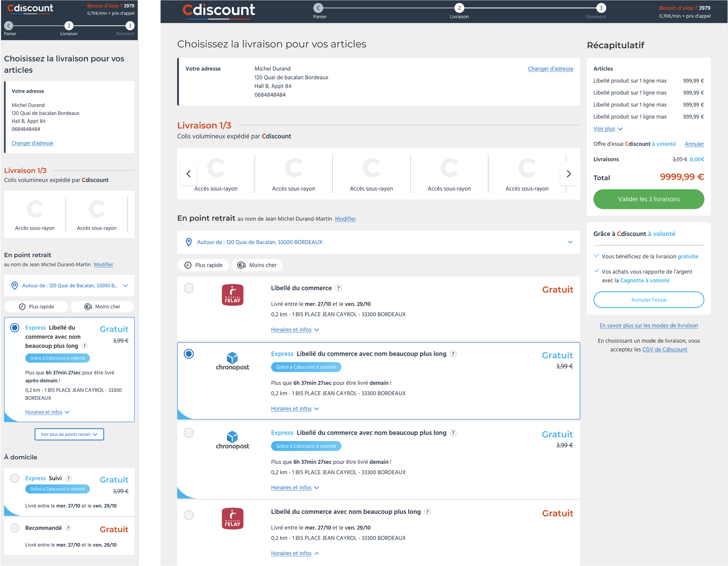Expand 'Horaires et infos' of selected Chronopost
The height and width of the screenshot is (566, 728).
295,409
